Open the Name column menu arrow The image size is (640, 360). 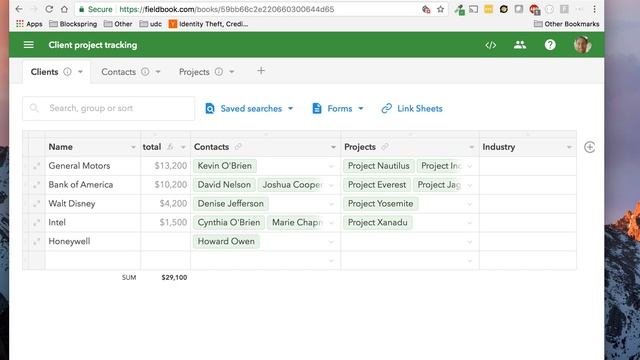tap(133, 147)
